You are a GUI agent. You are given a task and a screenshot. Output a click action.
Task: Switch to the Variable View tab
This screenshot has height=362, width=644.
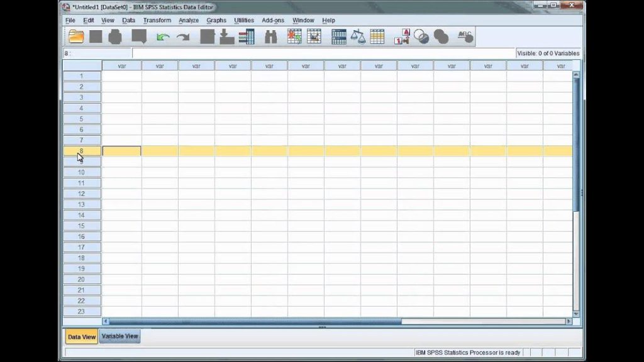coord(119,336)
